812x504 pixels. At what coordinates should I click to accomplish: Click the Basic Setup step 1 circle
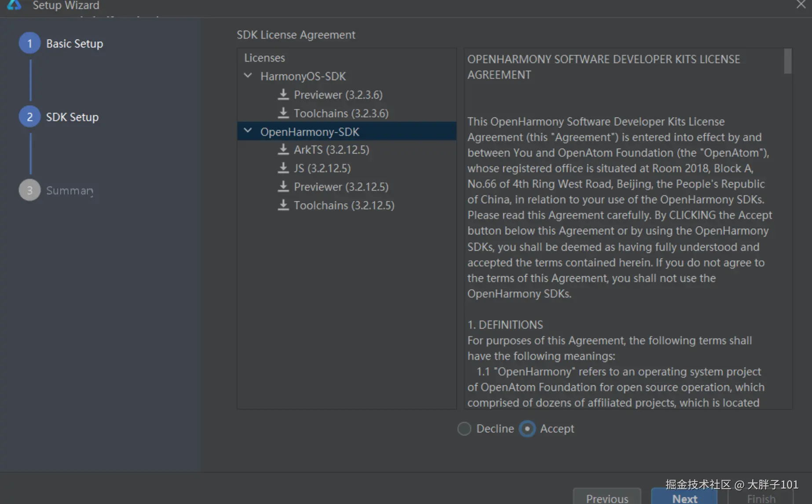click(x=29, y=44)
